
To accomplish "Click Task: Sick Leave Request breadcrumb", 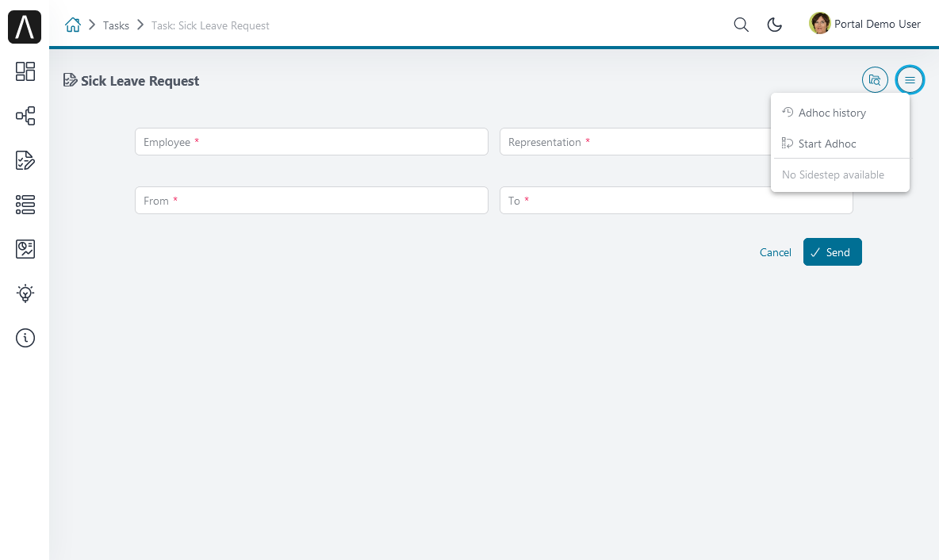I will (x=210, y=25).
